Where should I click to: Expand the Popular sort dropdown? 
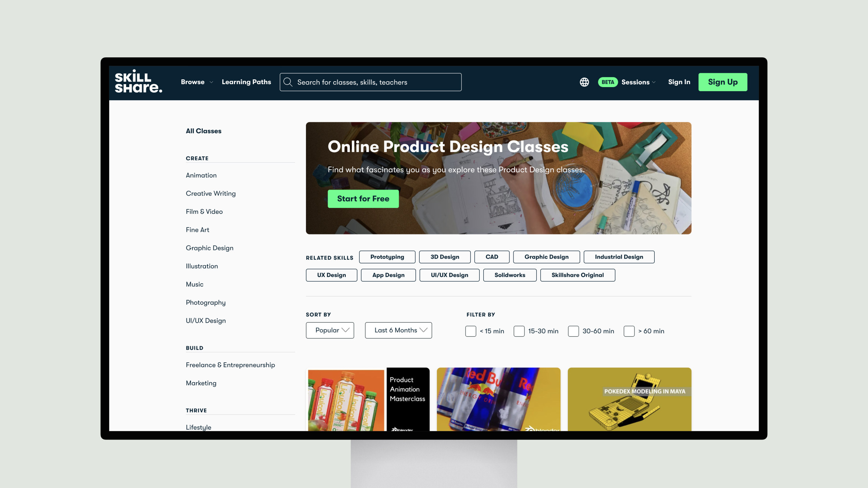[330, 330]
